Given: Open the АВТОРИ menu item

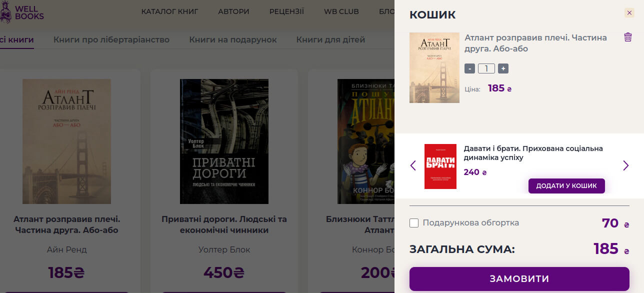Looking at the screenshot, I should pyautogui.click(x=233, y=11).
